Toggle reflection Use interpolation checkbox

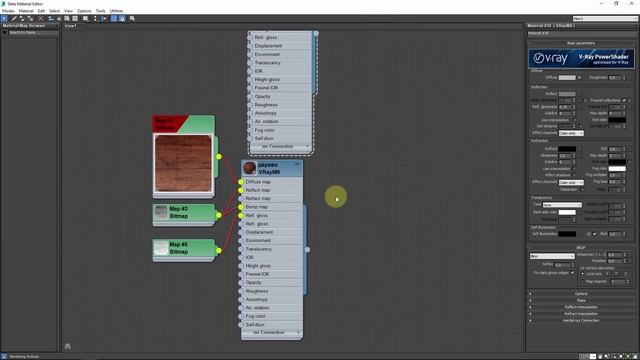(x=573, y=120)
